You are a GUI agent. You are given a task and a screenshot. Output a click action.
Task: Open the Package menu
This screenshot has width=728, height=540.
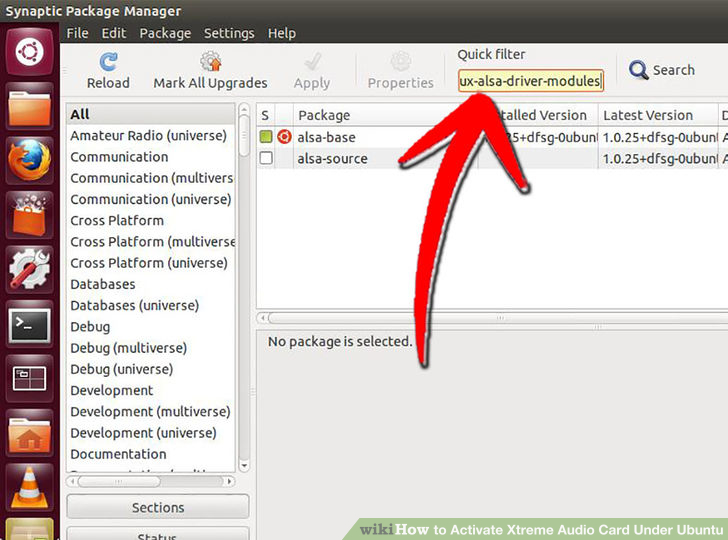(x=165, y=33)
